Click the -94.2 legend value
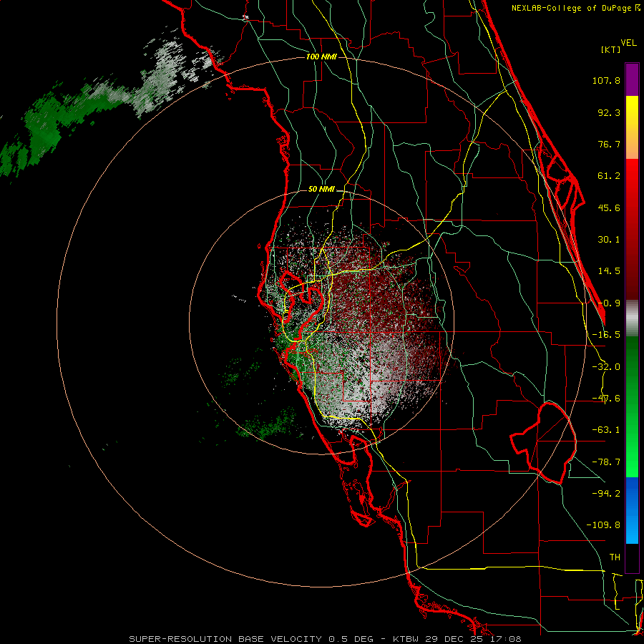The image size is (644, 644). pyautogui.click(x=606, y=493)
